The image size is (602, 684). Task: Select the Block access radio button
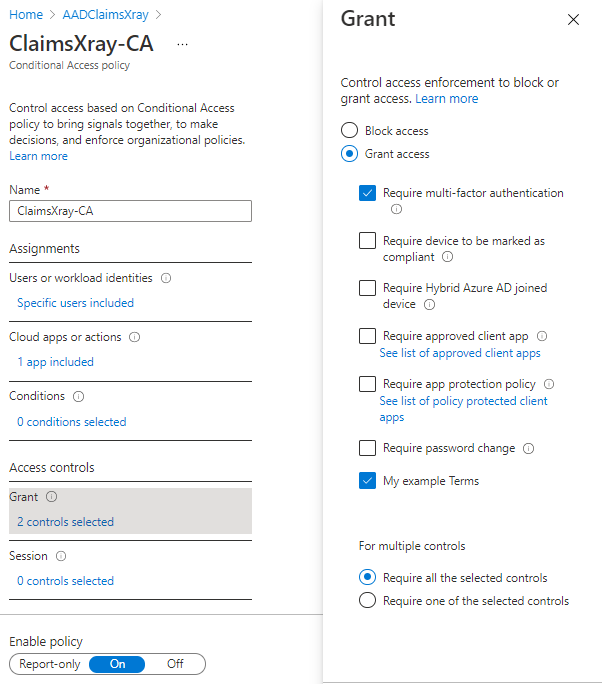pyautogui.click(x=349, y=131)
